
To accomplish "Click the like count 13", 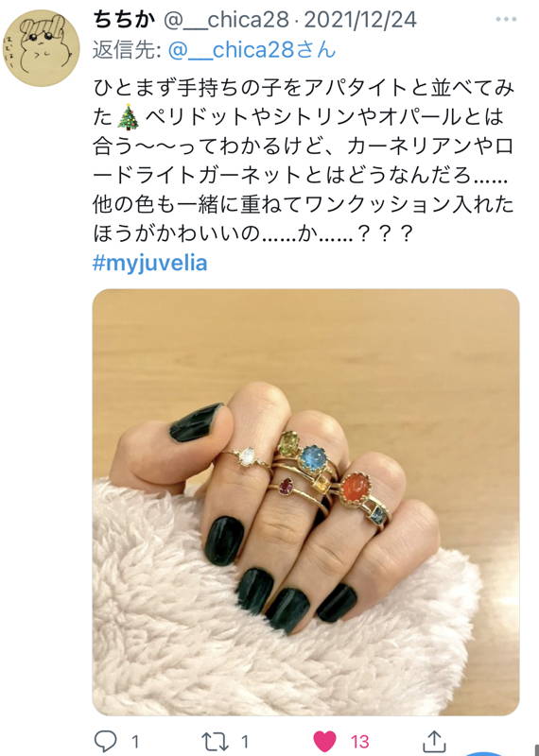I will click(x=359, y=742).
